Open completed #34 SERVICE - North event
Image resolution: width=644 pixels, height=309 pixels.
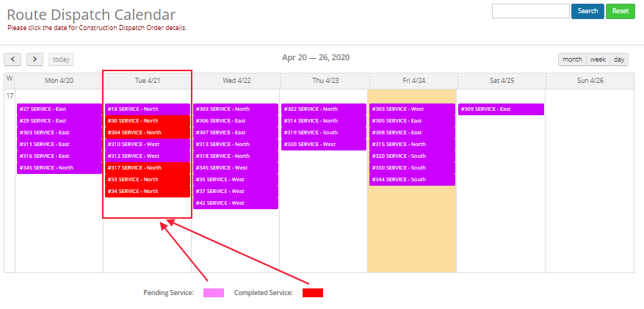click(x=148, y=192)
